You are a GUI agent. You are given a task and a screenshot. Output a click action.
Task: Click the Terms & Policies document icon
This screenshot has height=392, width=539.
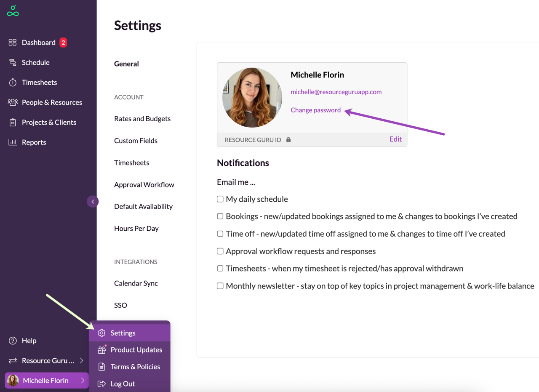coord(101,367)
